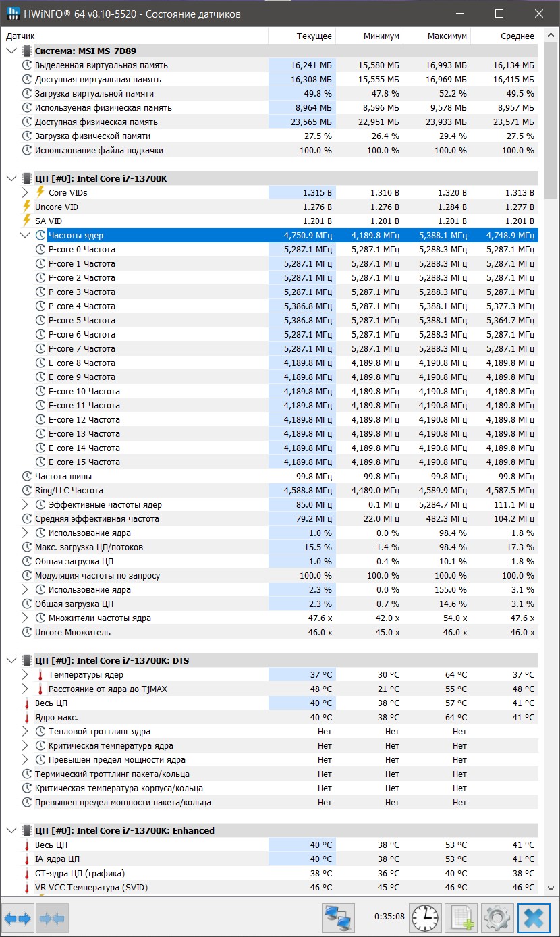
Task: Click thermometer icon for Расстояние от ядра до TjMAX
Action: pyautogui.click(x=40, y=689)
